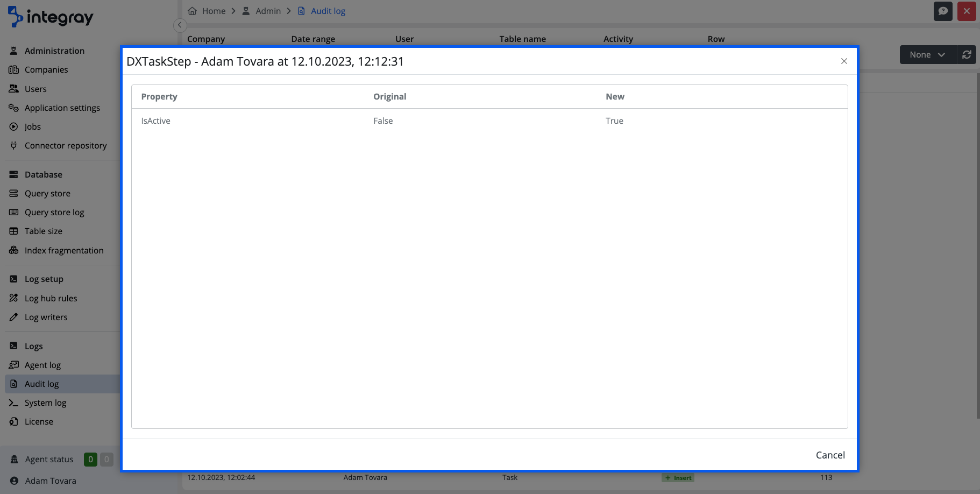The width and height of the screenshot is (980, 494).
Task: Click the green agent status badge
Action: (90, 459)
